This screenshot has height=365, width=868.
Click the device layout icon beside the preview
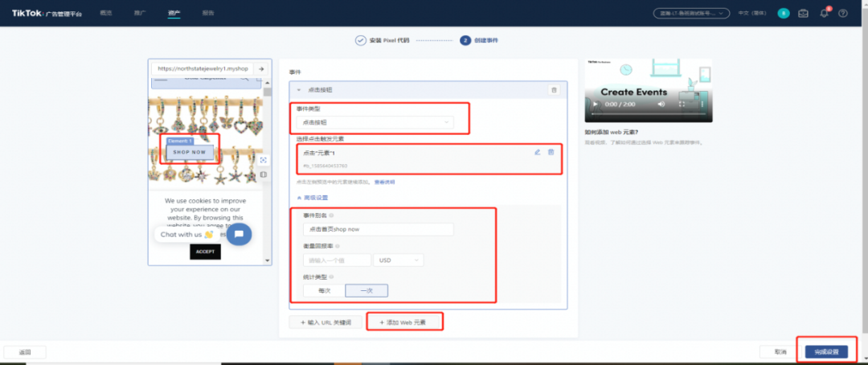pos(264,174)
